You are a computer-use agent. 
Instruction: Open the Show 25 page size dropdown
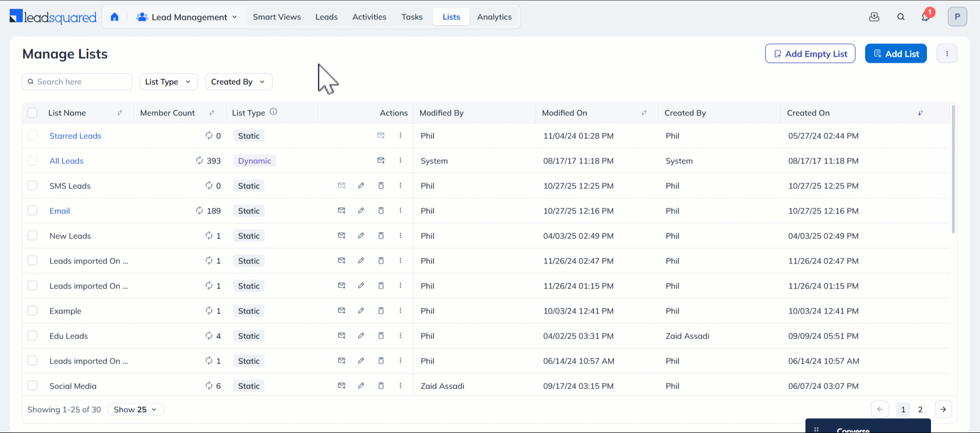pos(136,410)
